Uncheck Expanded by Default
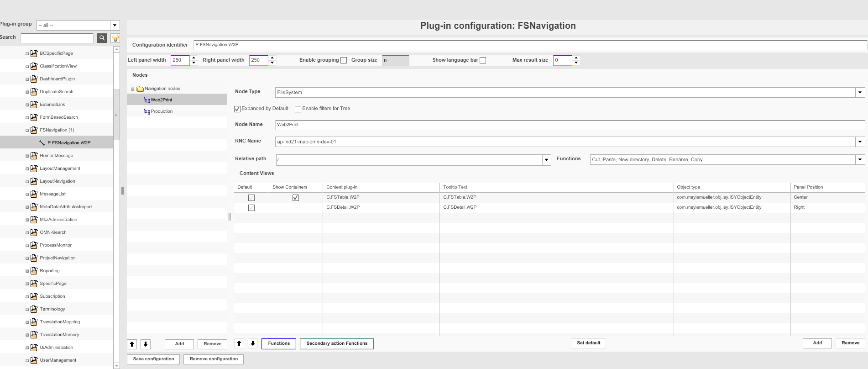Viewport: 868px width, 369px height. (237, 109)
